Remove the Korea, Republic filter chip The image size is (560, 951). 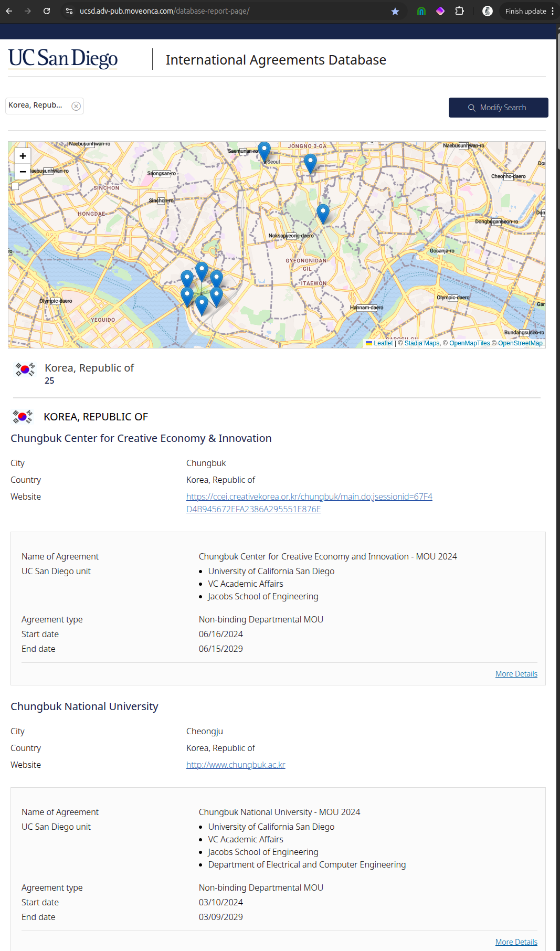pyautogui.click(x=76, y=106)
